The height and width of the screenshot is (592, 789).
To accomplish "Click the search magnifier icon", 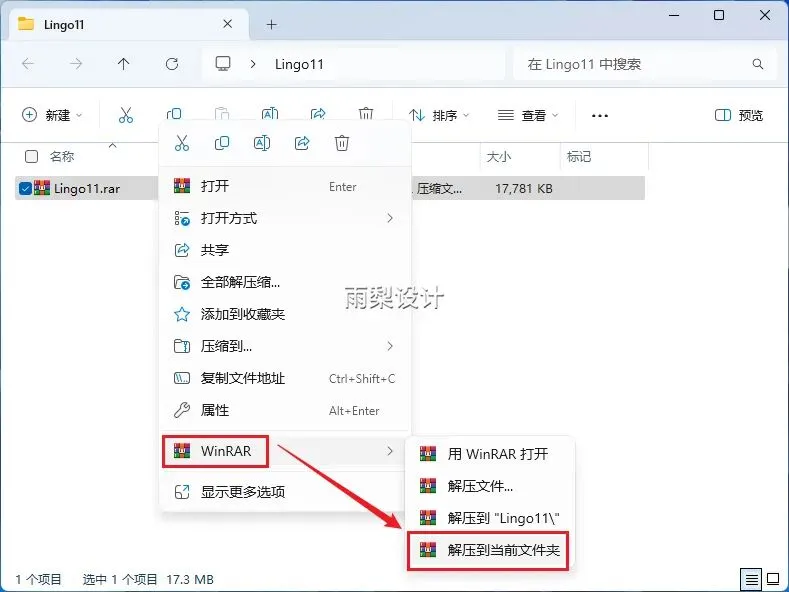I will [x=758, y=64].
